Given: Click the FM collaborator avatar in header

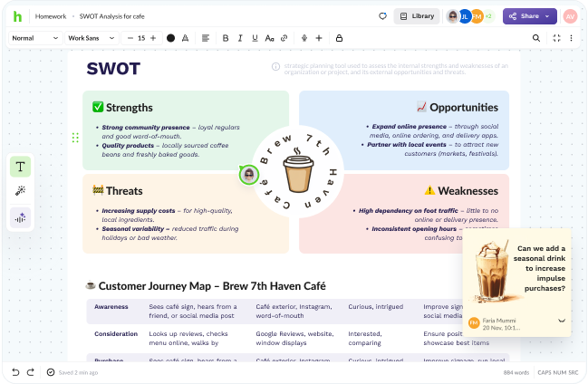Looking at the screenshot, I should (x=477, y=16).
